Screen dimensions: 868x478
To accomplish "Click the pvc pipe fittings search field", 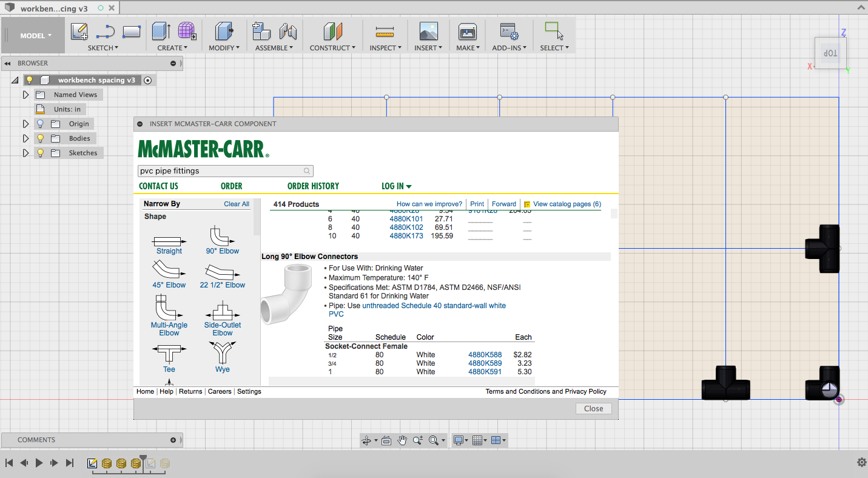I will point(220,171).
